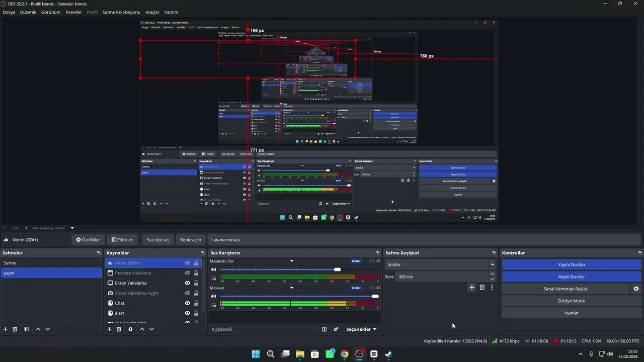
Task: Open Düzenle menu
Action: pos(28,12)
